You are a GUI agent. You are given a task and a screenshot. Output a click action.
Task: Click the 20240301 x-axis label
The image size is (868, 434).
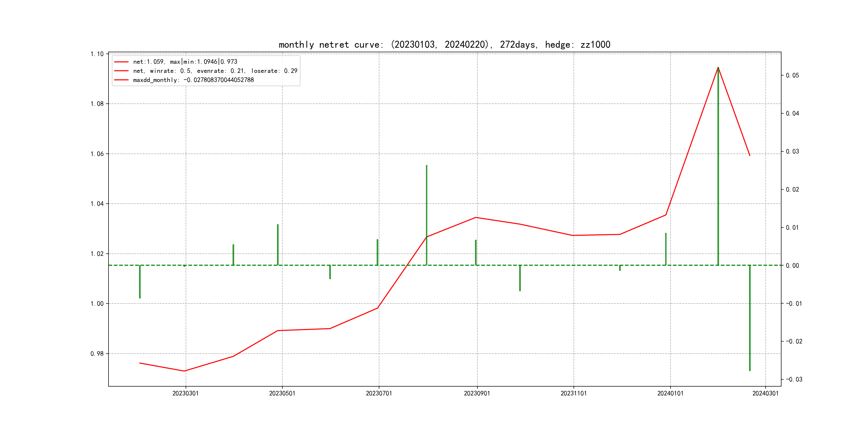coord(765,393)
